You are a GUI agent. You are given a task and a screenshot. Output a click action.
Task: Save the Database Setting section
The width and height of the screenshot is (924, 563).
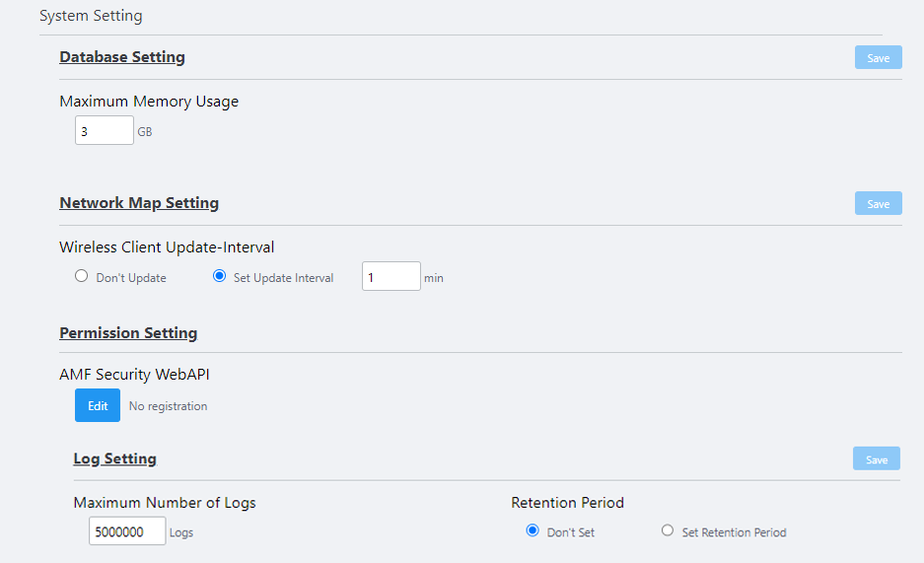tap(878, 58)
